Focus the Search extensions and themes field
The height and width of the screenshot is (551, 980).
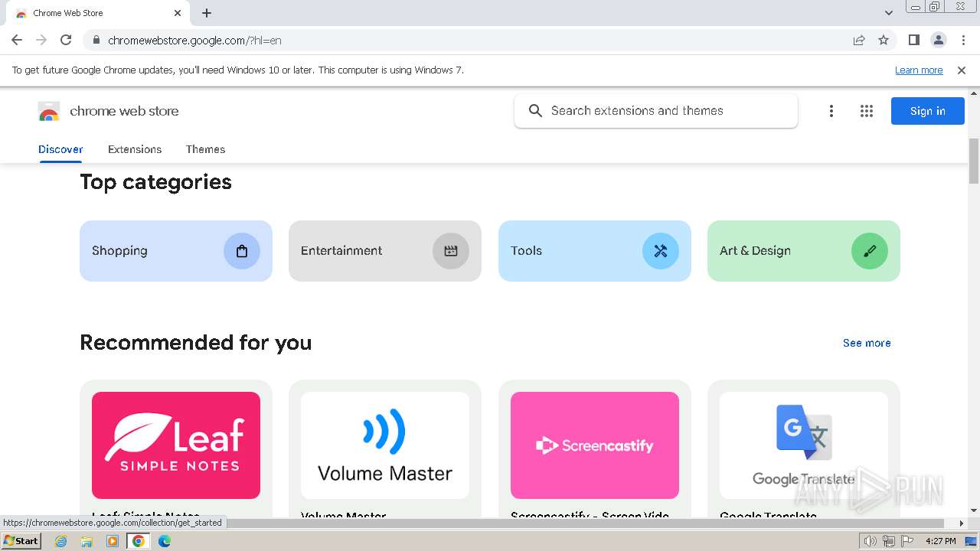click(656, 111)
